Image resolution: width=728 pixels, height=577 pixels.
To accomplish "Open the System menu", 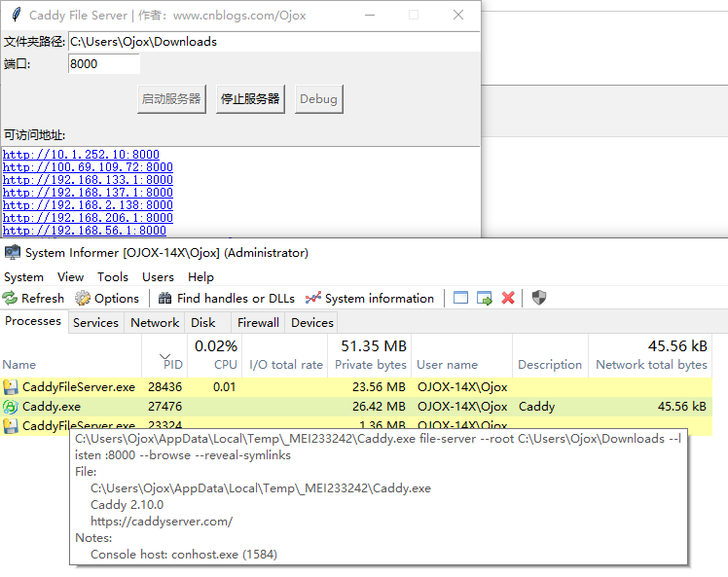I will click(23, 277).
